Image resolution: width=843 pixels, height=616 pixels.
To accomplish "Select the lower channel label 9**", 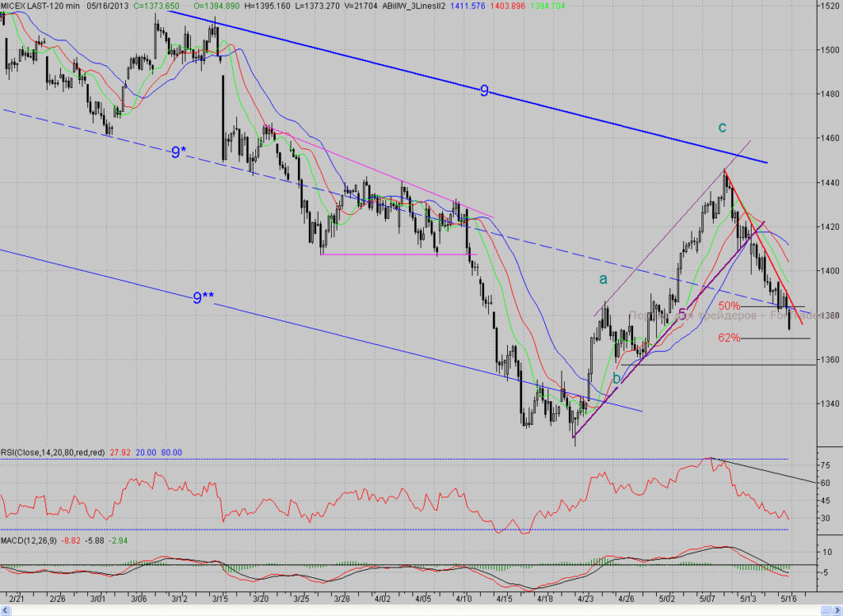I will [x=204, y=297].
